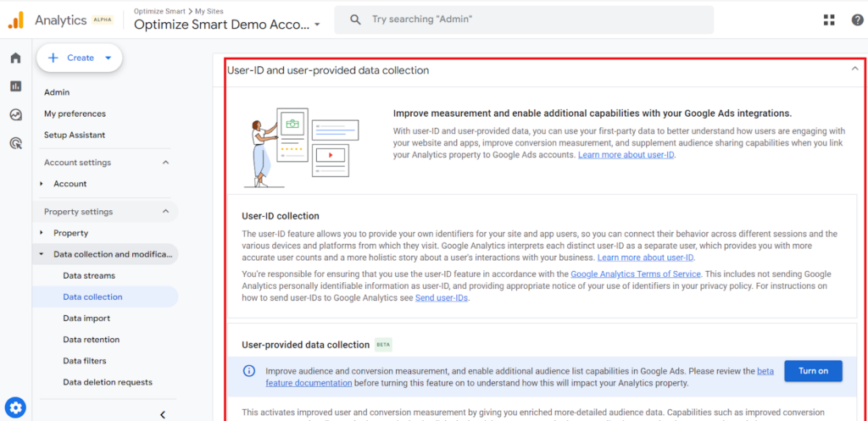Select Data deletion requests
Viewport: 868px width, 421px height.
click(108, 382)
